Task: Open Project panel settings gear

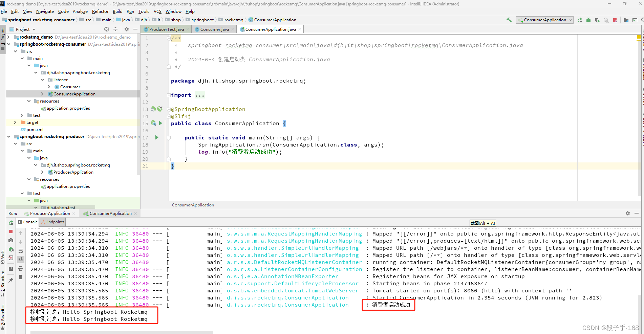Action: click(x=127, y=29)
